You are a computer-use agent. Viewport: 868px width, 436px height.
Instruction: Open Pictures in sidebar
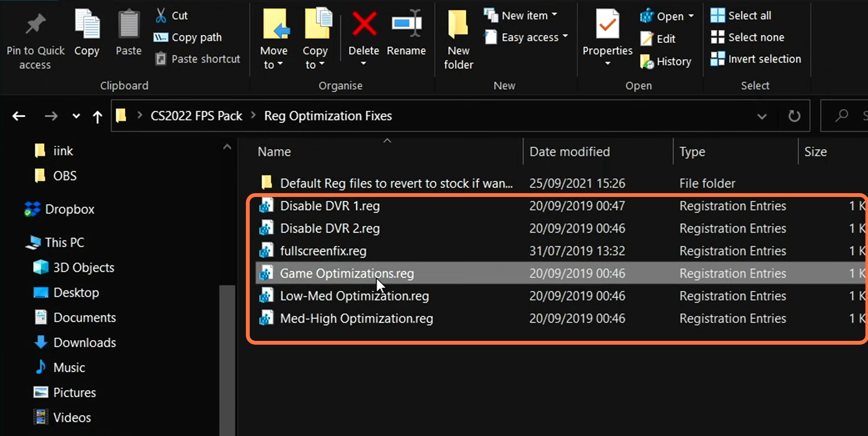pos(65,392)
